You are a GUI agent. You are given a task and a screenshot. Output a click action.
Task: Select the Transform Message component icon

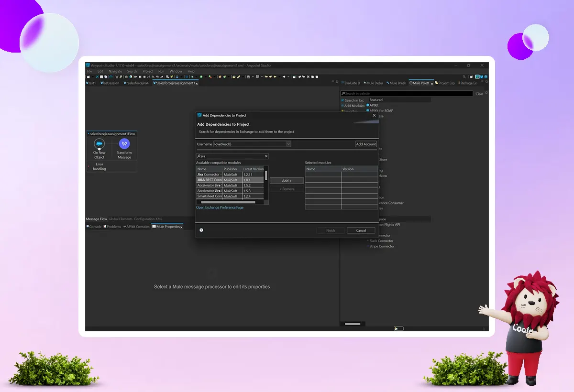pos(124,144)
